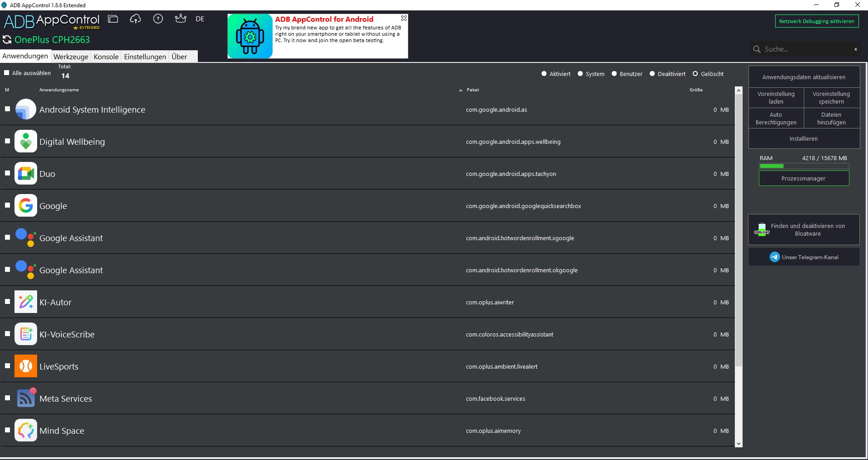Image resolution: width=868 pixels, height=460 pixels.
Task: Click the Installieren button
Action: point(804,138)
